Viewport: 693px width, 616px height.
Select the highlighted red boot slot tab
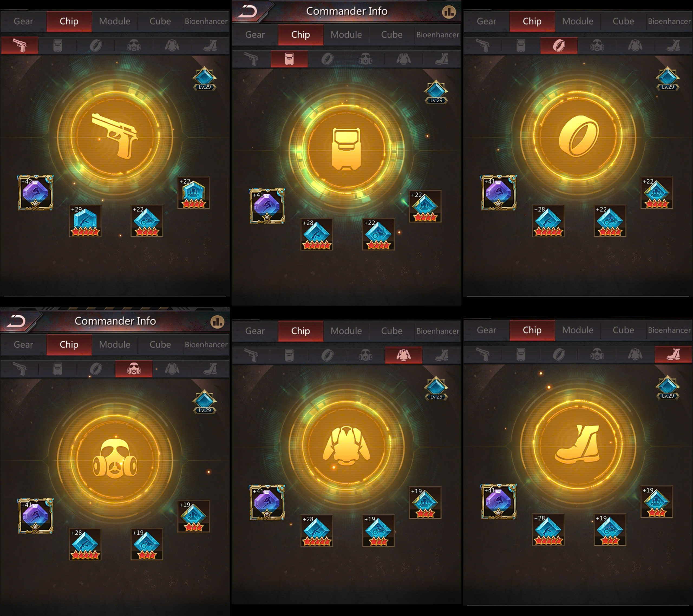pyautogui.click(x=673, y=355)
